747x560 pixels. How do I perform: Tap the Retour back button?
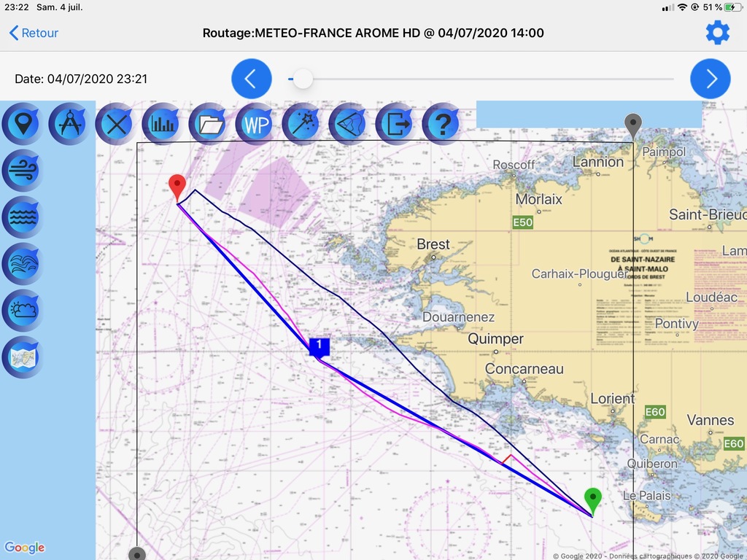pyautogui.click(x=34, y=33)
